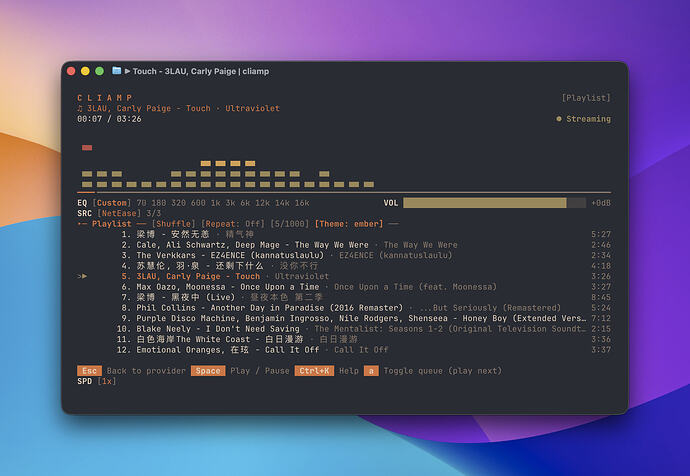Click the 'Back to provider' label
Viewport: 690px width, 476px height.
pyautogui.click(x=146, y=371)
